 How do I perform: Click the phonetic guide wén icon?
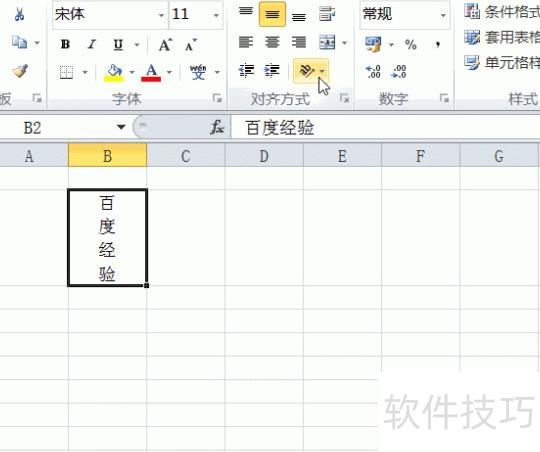198,72
